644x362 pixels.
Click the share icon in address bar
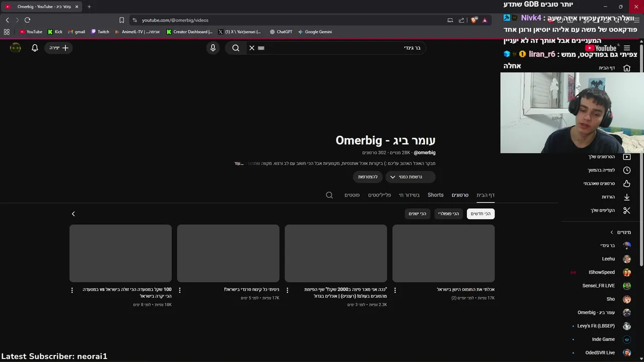(461, 20)
